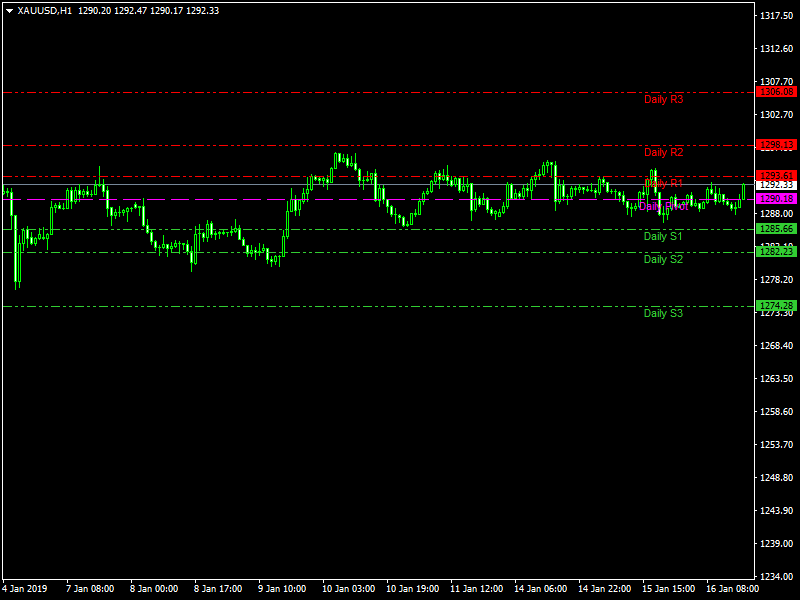Click the 1234.00 value on price scale
Screen dimensions: 800x600
point(776,577)
